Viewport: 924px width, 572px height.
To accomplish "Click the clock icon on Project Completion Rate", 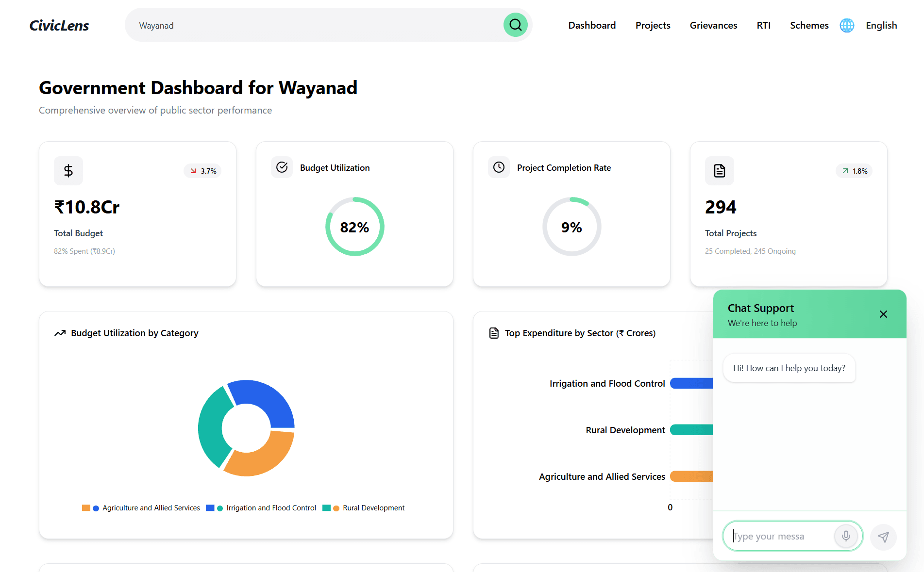I will pyautogui.click(x=499, y=167).
